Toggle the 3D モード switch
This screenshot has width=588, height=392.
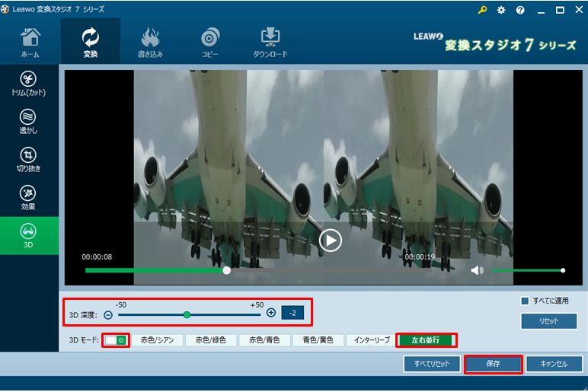coord(116,340)
